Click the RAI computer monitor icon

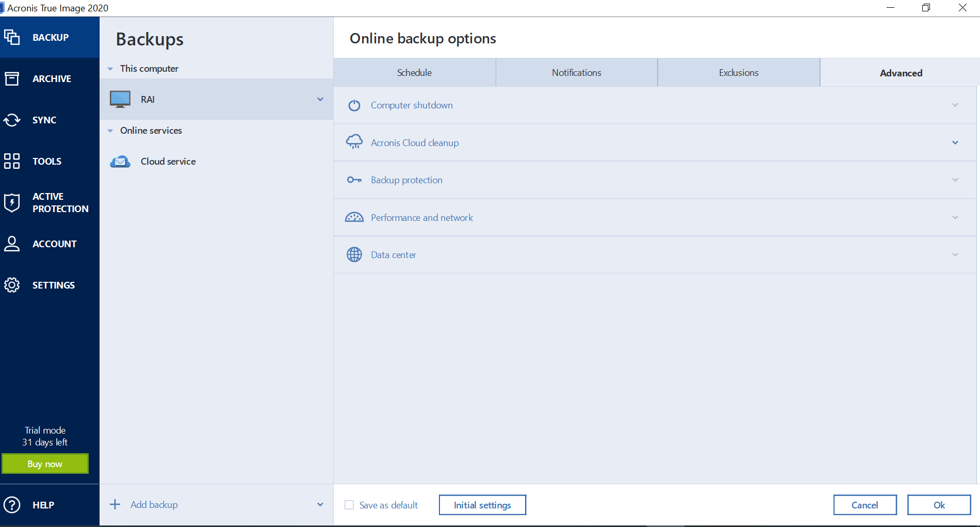tap(120, 99)
